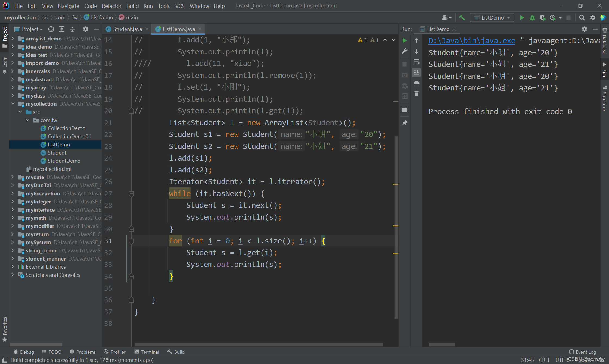Start debugging with the Debug bug icon
This screenshot has width=609, height=364.
(532, 18)
